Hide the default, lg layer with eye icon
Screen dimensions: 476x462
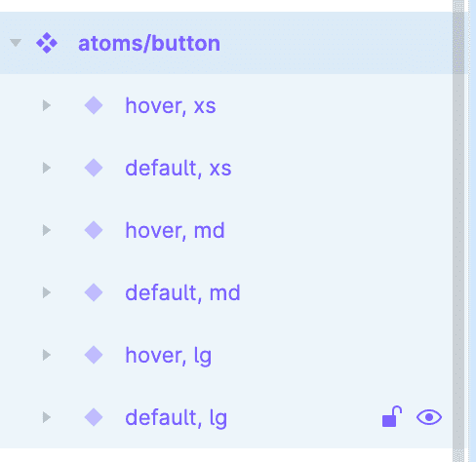(429, 417)
